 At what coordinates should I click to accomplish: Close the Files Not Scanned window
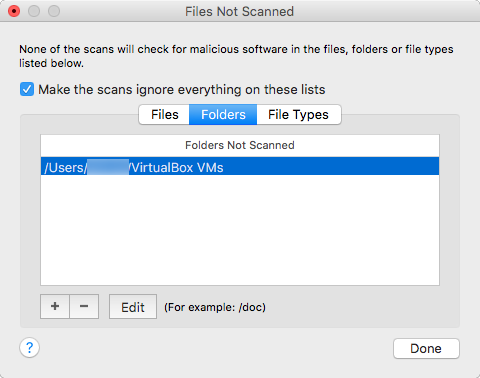coord(14,11)
